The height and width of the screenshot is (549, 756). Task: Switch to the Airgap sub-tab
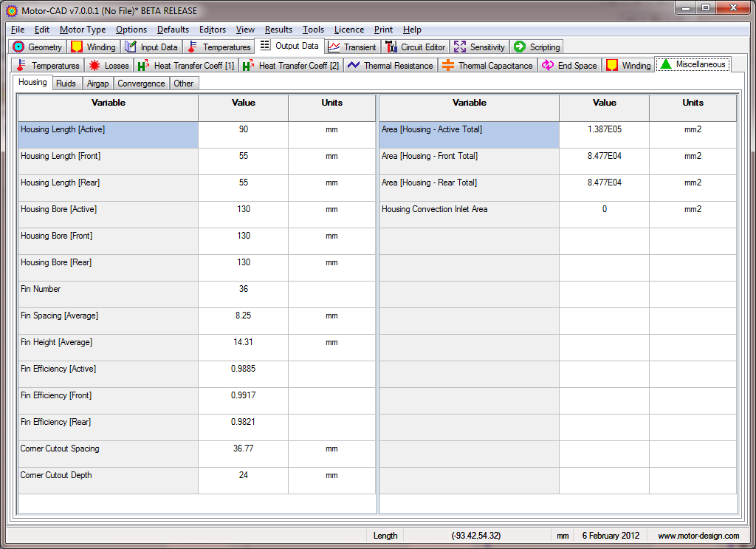(97, 83)
